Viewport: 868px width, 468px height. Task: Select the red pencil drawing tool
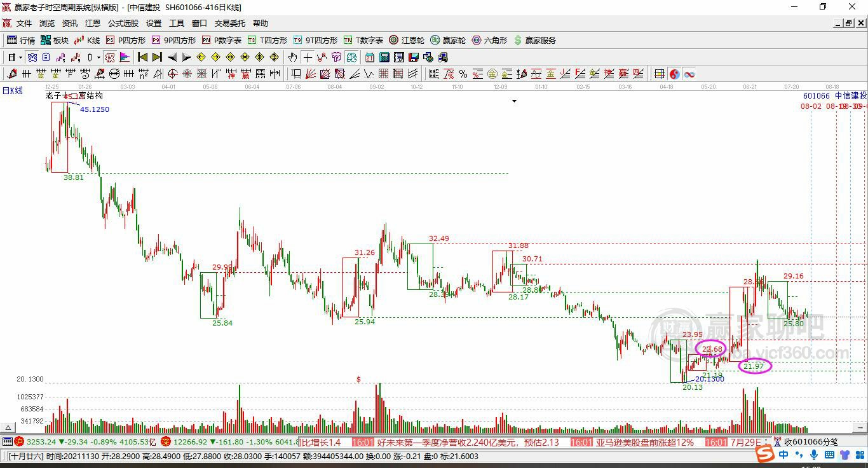click(11, 74)
